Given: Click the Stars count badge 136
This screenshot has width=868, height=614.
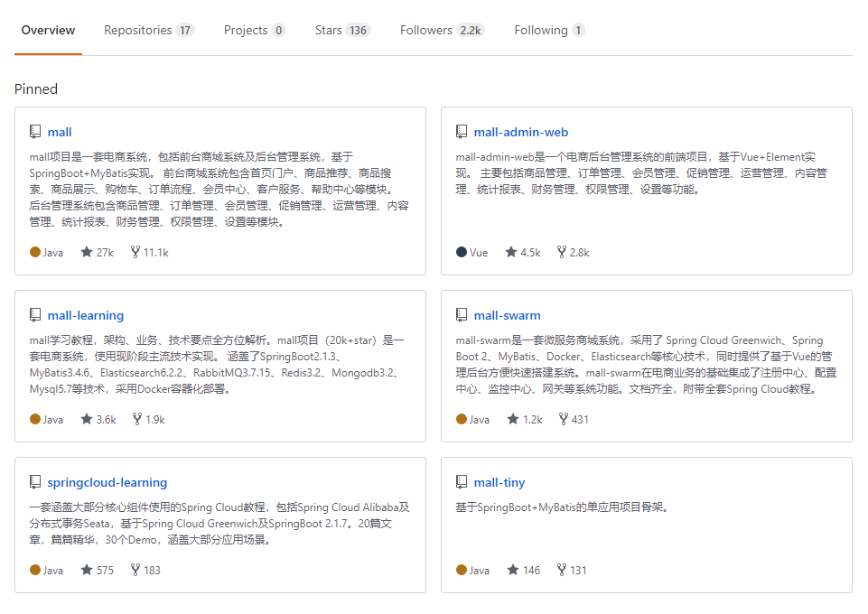Looking at the screenshot, I should (x=359, y=31).
